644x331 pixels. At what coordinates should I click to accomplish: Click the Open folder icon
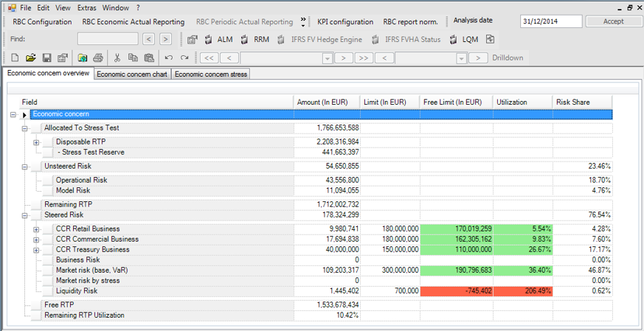30,58
